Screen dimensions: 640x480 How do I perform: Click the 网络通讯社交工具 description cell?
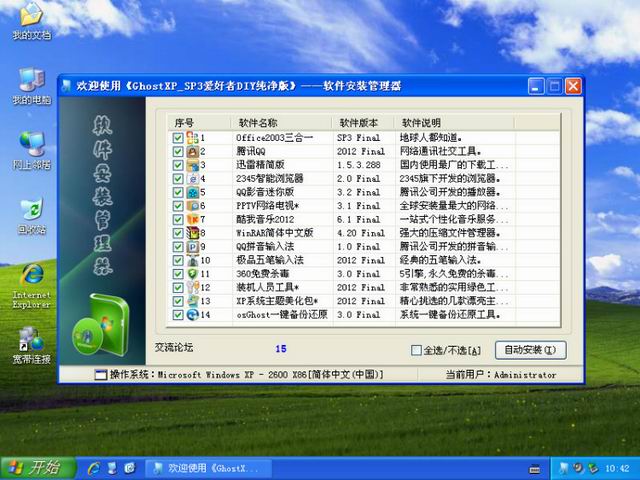[440, 151]
